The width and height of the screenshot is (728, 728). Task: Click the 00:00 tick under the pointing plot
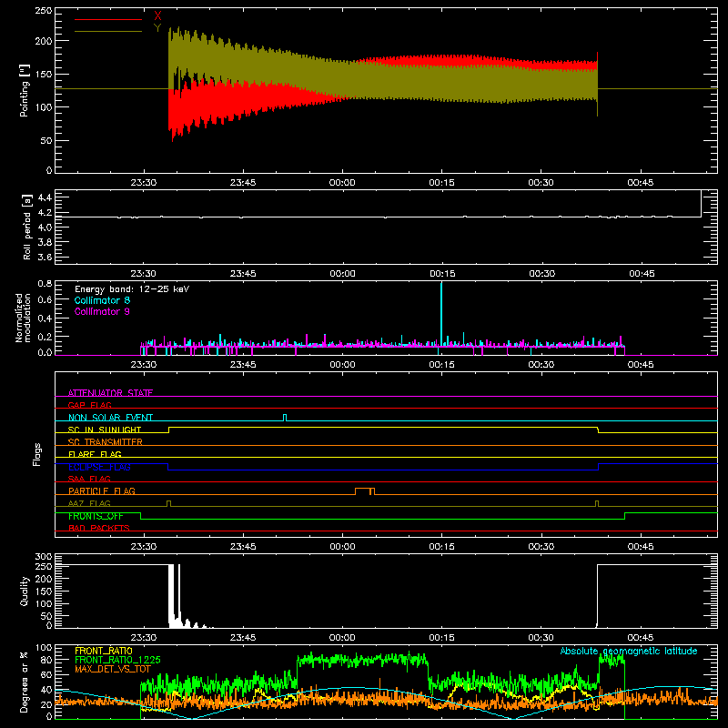[x=342, y=183]
